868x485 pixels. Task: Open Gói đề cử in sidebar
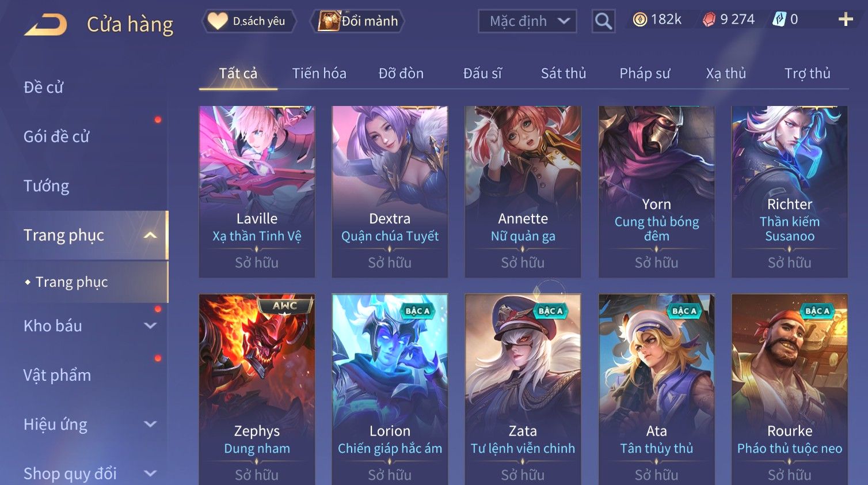(56, 137)
